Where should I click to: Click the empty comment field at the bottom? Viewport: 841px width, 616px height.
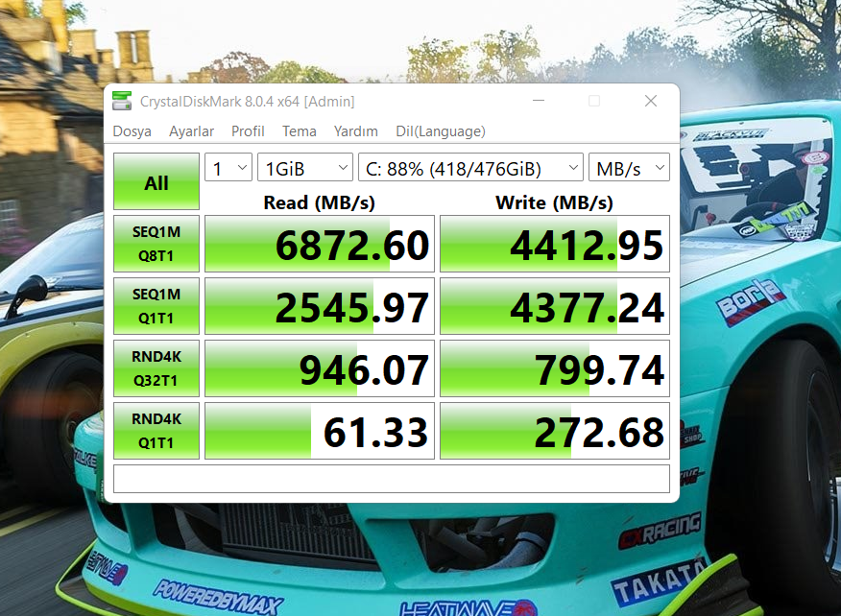coord(392,479)
